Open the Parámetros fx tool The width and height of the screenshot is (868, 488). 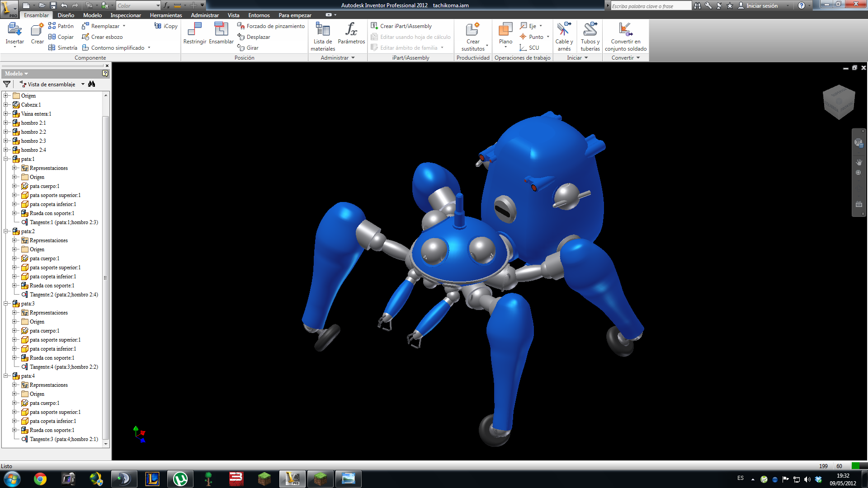pyautogui.click(x=351, y=30)
